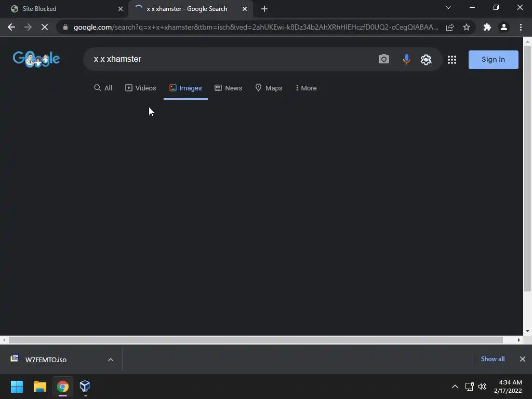Switch to the Site Blocked tab
Image resolution: width=532 pixels, height=399 pixels.
coord(64,9)
